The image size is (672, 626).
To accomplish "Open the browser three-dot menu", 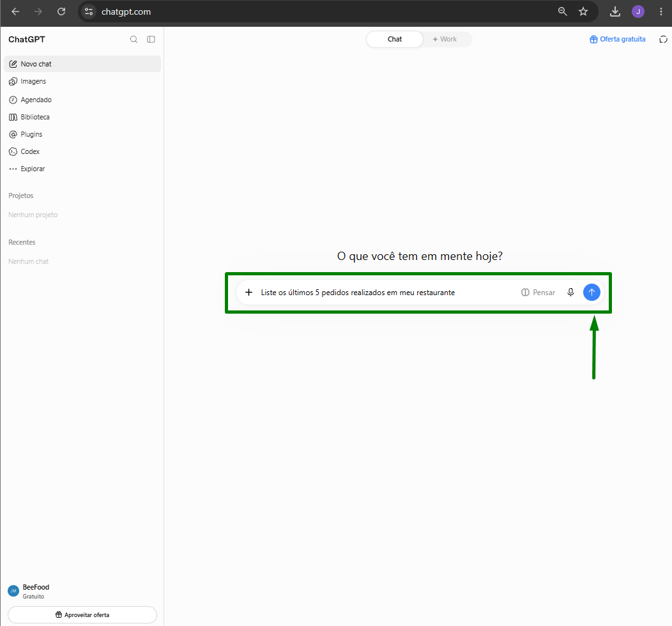I will tap(661, 11).
